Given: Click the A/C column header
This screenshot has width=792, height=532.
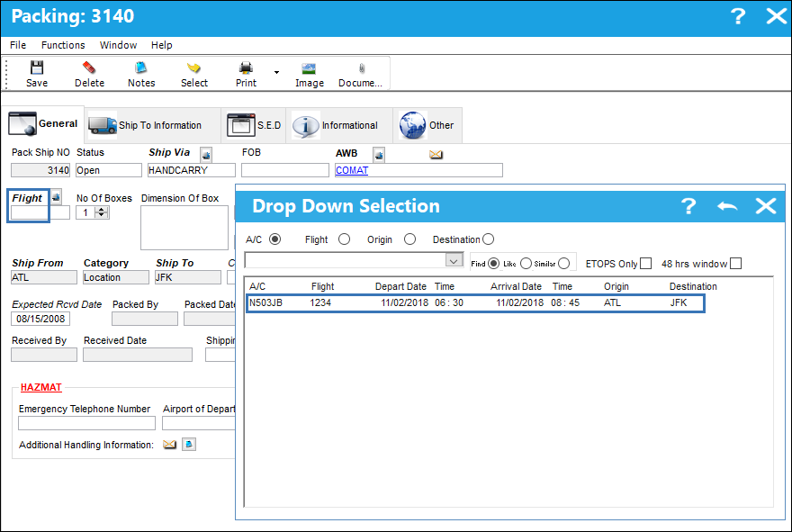Looking at the screenshot, I should coord(257,286).
